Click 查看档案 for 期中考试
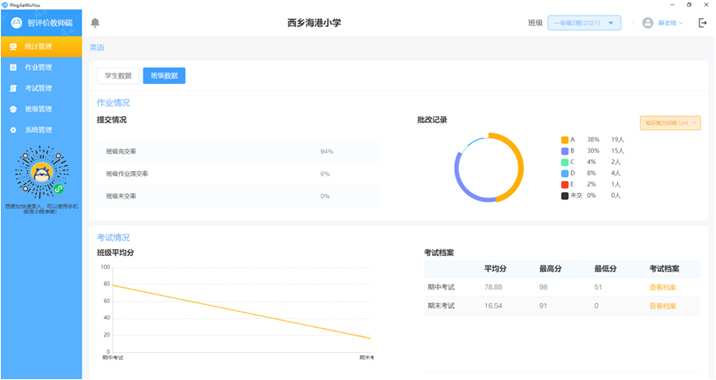 [x=663, y=287]
